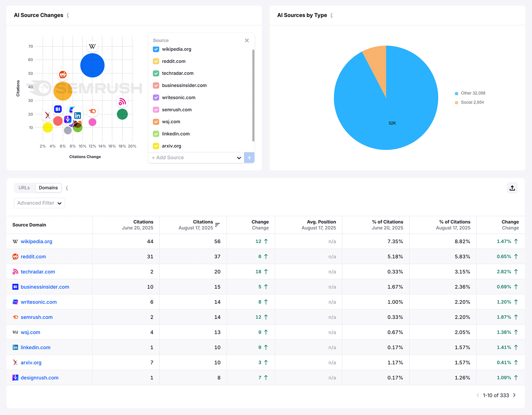This screenshot has width=532, height=415.
Task: Disable the reddit.com source checkbox
Action: [156, 61]
